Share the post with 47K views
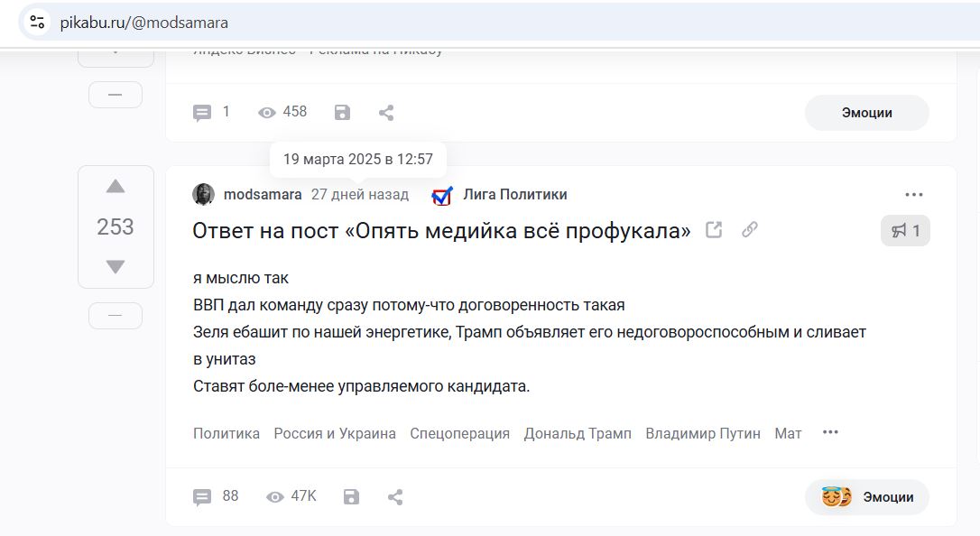 pyautogui.click(x=395, y=497)
